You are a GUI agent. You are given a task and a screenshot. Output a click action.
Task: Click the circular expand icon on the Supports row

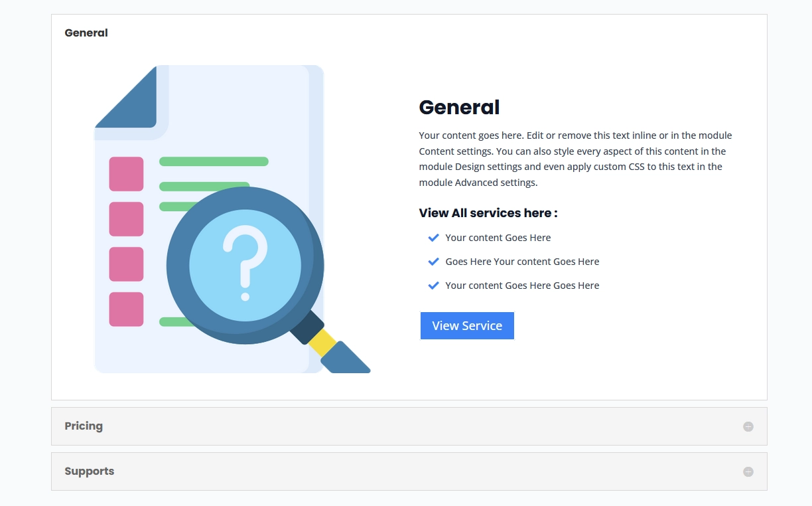748,471
